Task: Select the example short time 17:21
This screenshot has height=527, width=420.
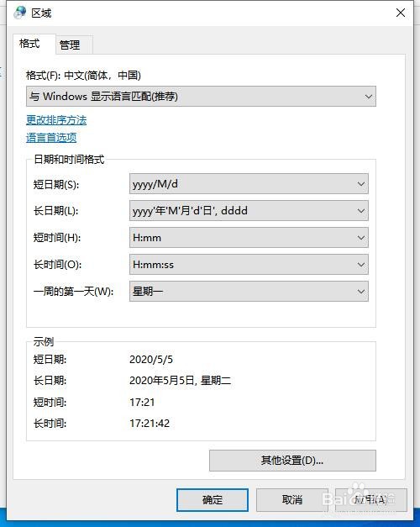Action: (142, 402)
